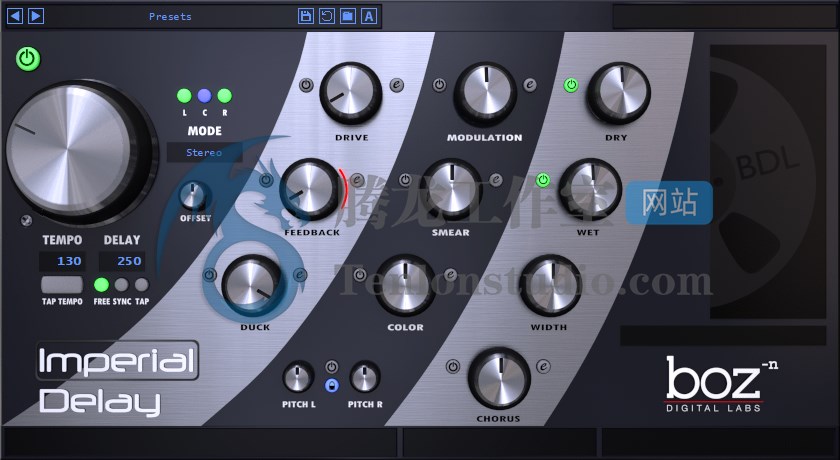840x460 pixels.
Task: Click the Feedback knob
Action: pos(311,188)
